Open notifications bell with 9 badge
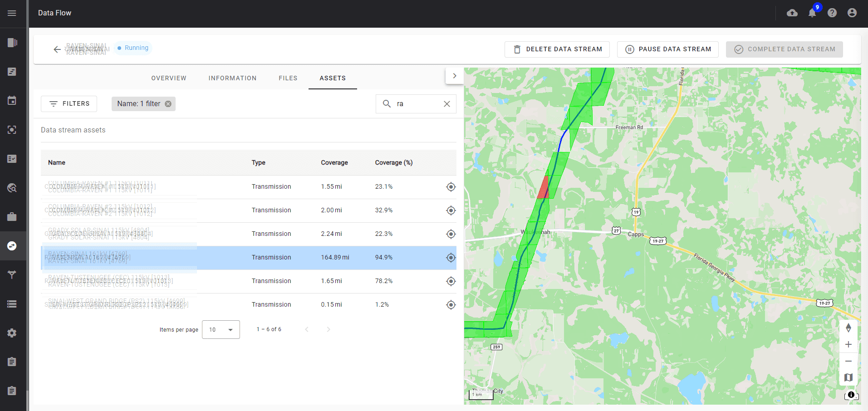 coord(812,13)
